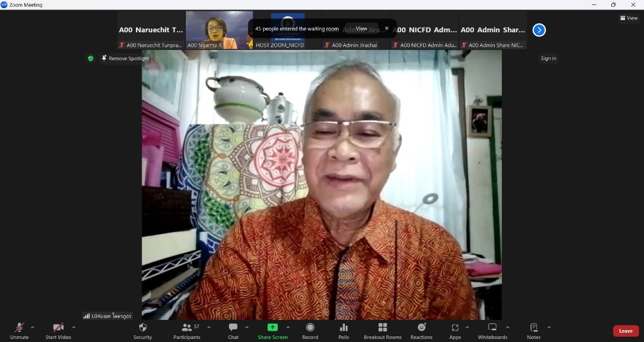Select HOST ZOOM_NICFD participant tile
Screen dimensions: 644x342
click(x=288, y=30)
